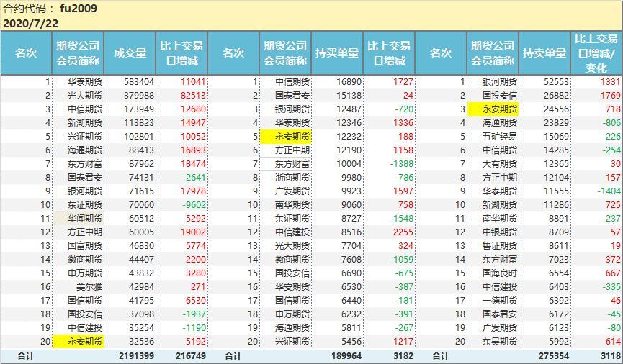Click the 浙商期货 company cell

tap(292, 178)
